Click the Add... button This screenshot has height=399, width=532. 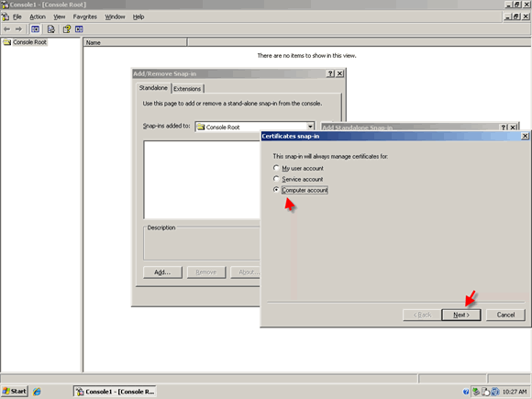[x=162, y=272]
